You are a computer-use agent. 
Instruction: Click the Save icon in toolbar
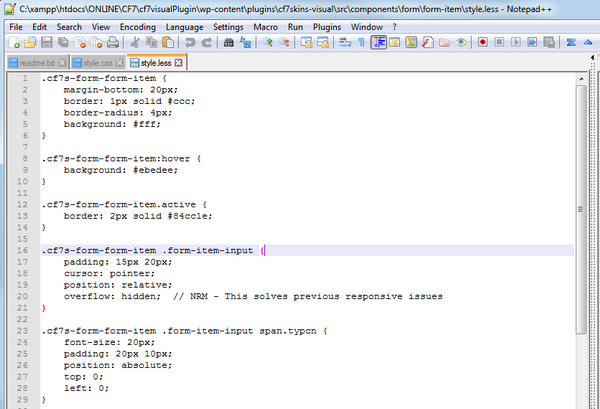click(47, 43)
